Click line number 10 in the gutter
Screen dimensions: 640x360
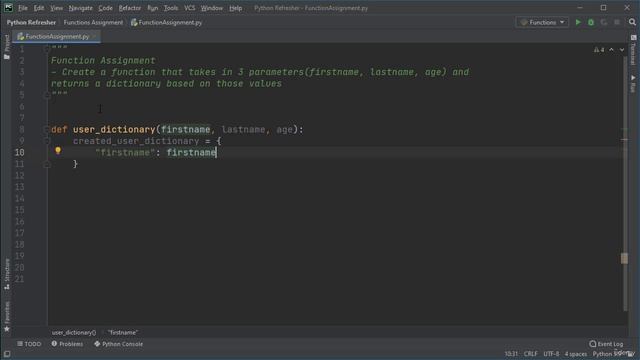(19, 152)
